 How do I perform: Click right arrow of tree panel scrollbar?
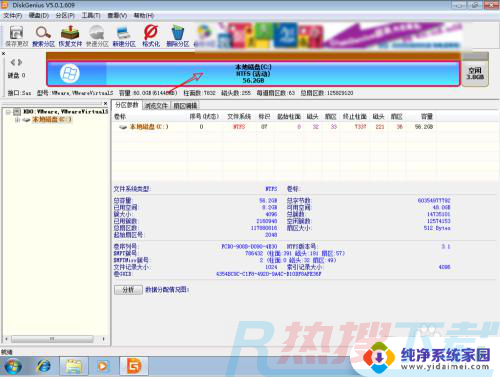[104, 339]
